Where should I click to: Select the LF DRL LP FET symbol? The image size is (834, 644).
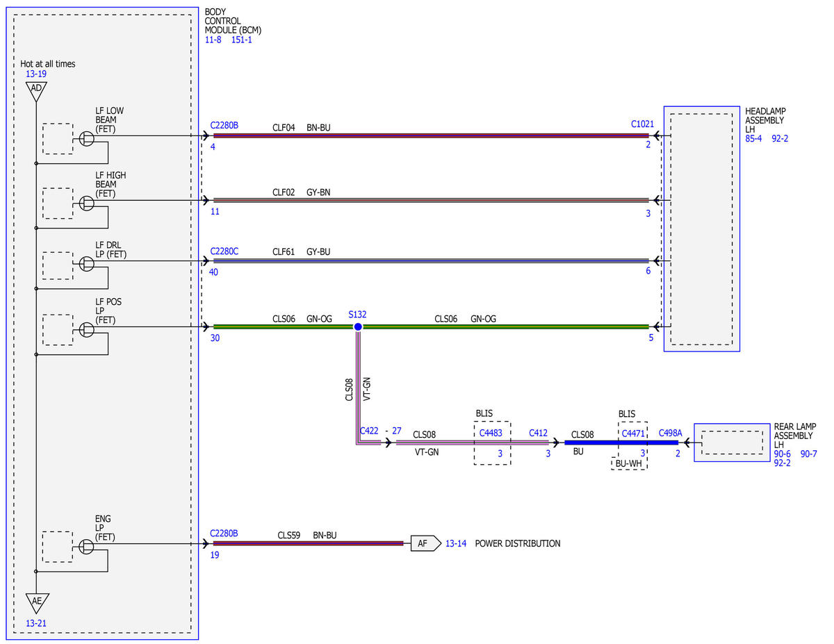point(86,263)
